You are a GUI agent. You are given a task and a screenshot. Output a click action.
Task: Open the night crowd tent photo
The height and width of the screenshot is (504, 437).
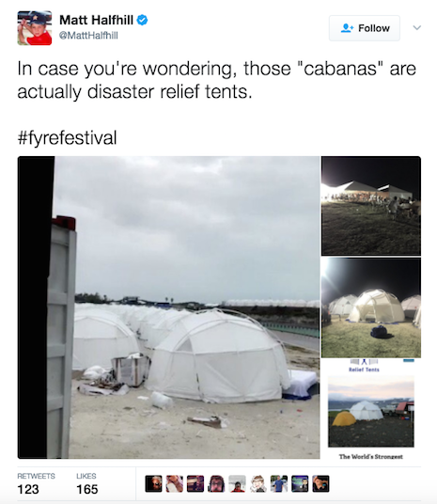click(x=371, y=206)
